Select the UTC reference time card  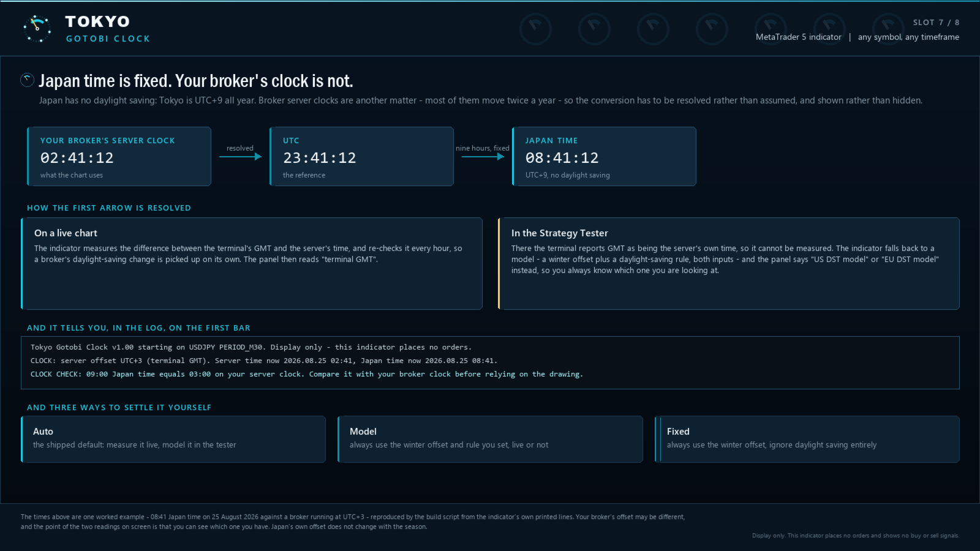point(361,156)
